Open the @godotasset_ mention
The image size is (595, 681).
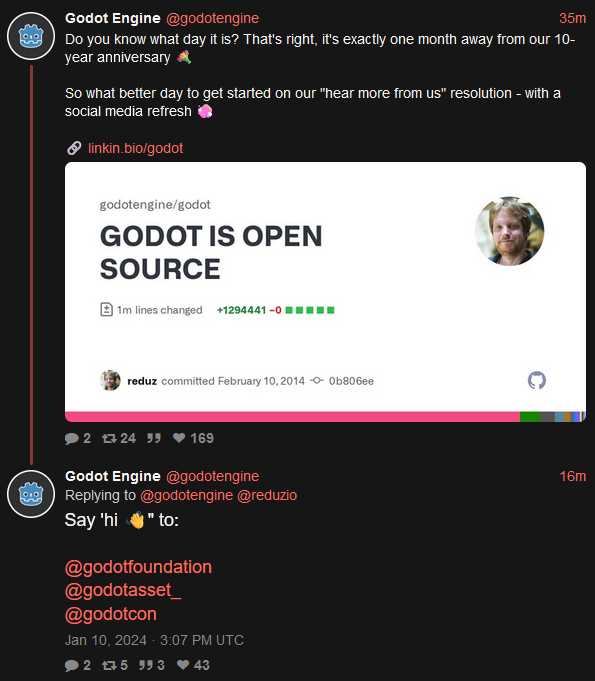[x=123, y=590]
